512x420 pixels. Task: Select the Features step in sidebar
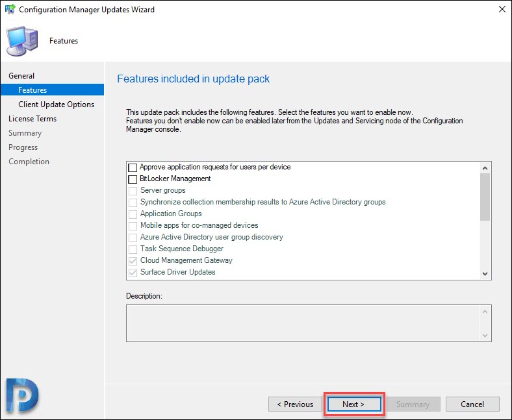[32, 90]
